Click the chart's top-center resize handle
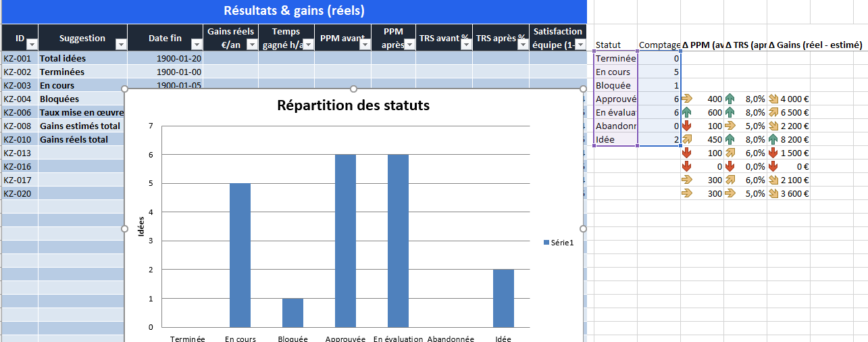This screenshot has height=342, width=868. (x=353, y=89)
